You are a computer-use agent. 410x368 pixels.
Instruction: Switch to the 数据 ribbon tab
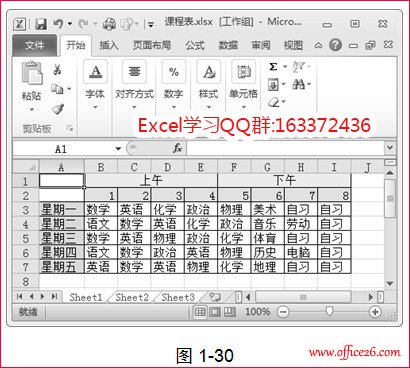tap(228, 45)
